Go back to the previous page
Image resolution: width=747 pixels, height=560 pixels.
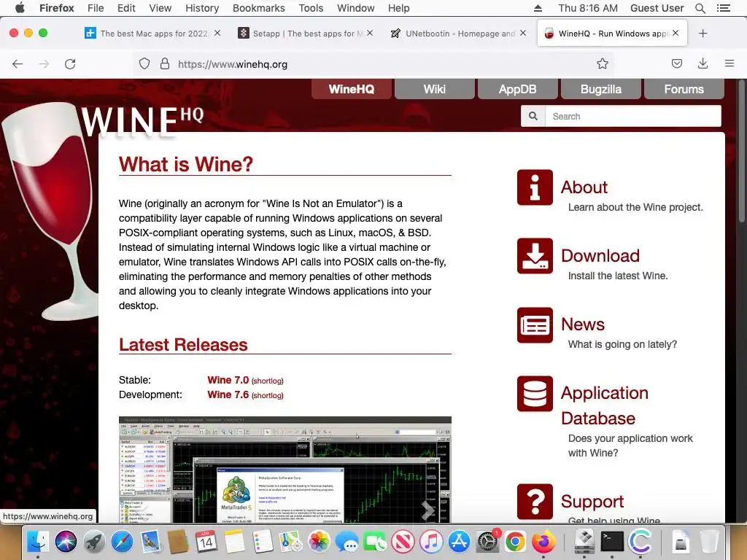[x=18, y=64]
